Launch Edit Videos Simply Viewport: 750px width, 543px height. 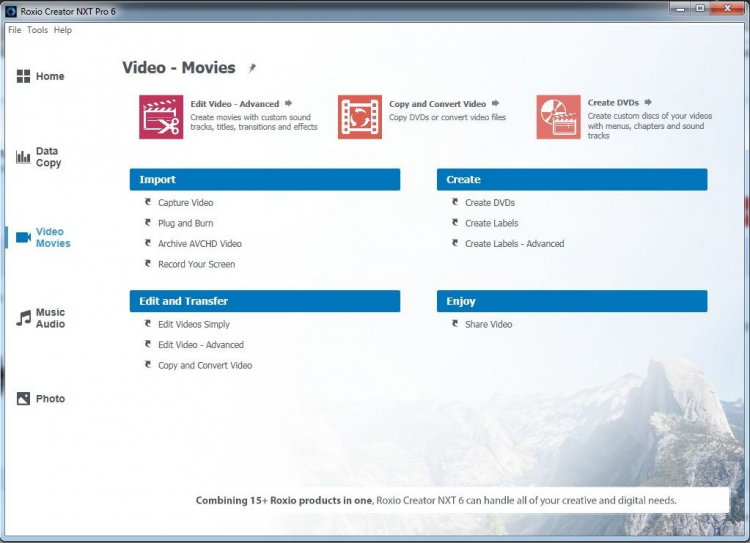point(194,325)
